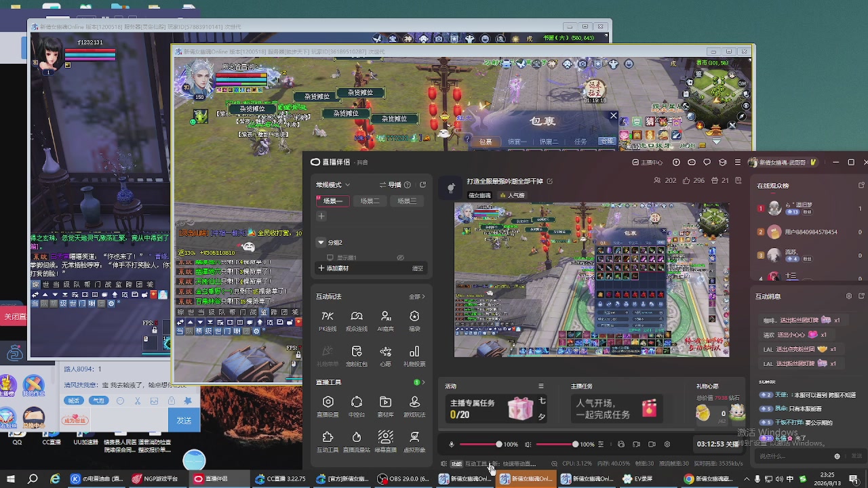Open the 包裹 tab in the game bag
Screen dimensions: 868x488
486,142
